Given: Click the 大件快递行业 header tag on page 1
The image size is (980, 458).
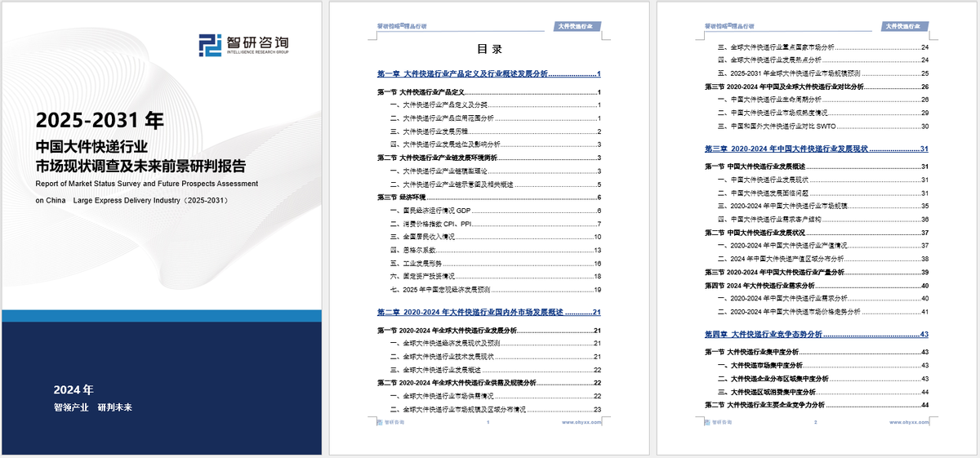Looking at the screenshot, I should point(578,26).
